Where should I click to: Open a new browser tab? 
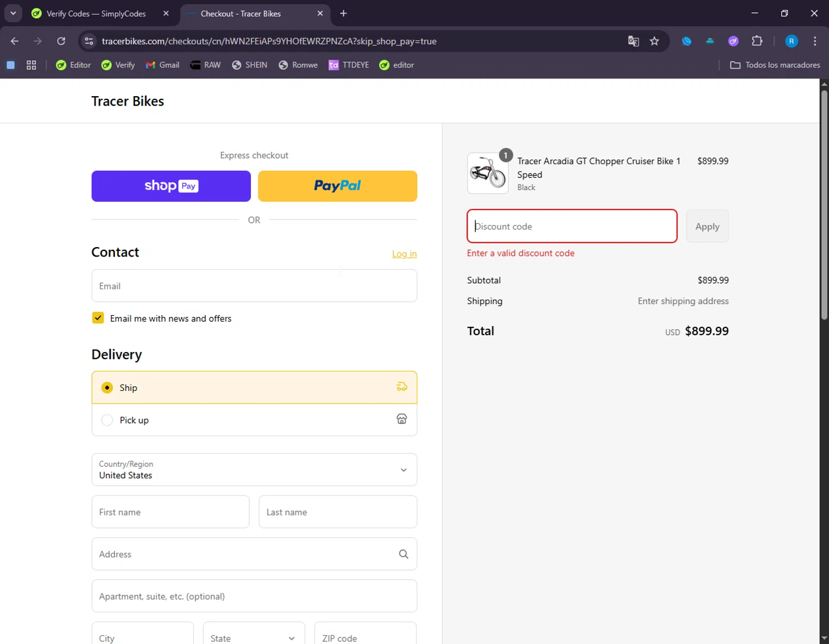(x=343, y=13)
